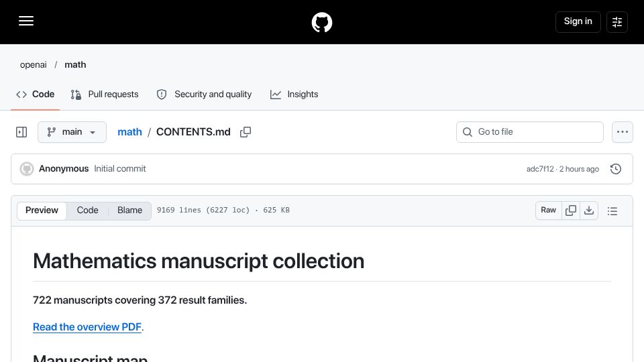Expand the file tree side panel
The width and height of the screenshot is (644, 362).
pos(21,132)
